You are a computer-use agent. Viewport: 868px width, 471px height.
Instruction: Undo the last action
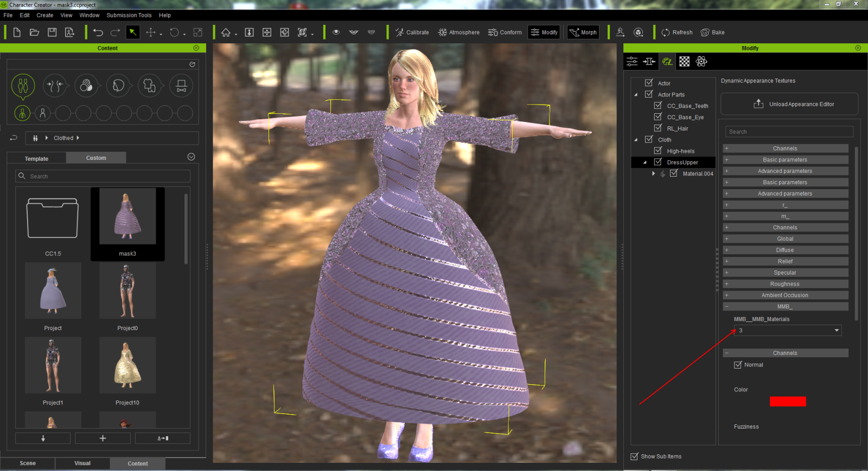click(98, 33)
